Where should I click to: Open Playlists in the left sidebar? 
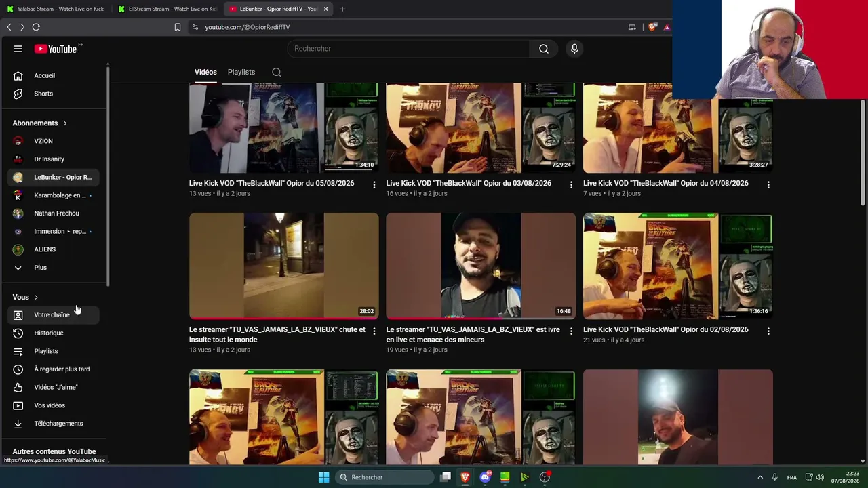tap(54, 351)
